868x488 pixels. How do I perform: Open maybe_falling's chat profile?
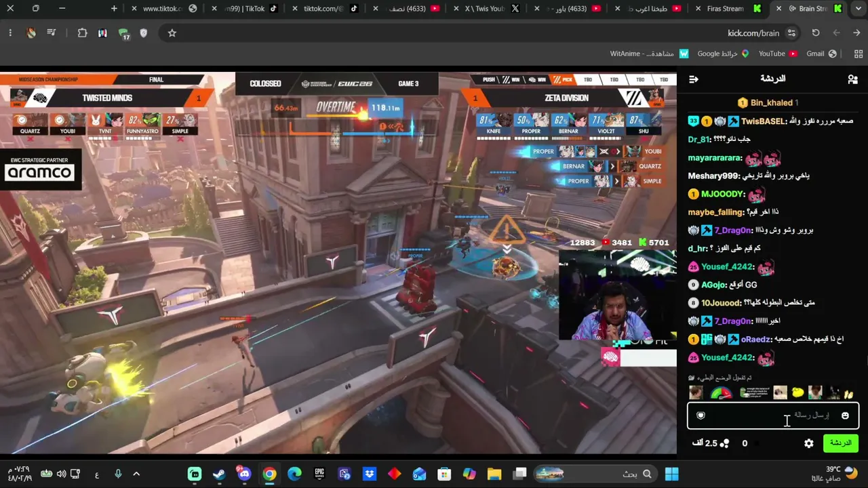coord(716,212)
